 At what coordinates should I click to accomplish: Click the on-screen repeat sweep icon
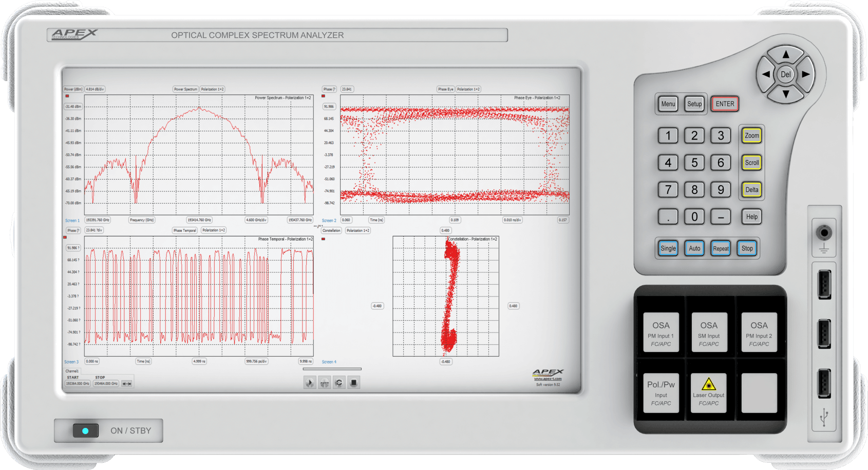pos(339,383)
